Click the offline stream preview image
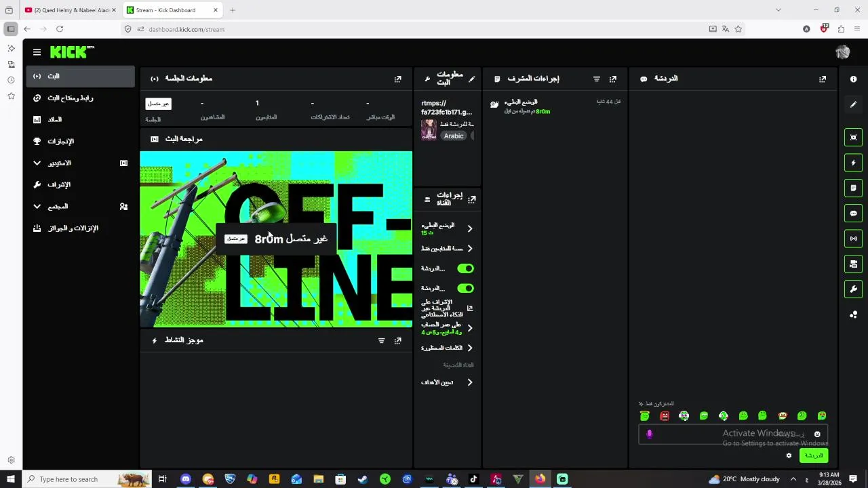Viewport: 868px width, 488px height. tap(276, 239)
